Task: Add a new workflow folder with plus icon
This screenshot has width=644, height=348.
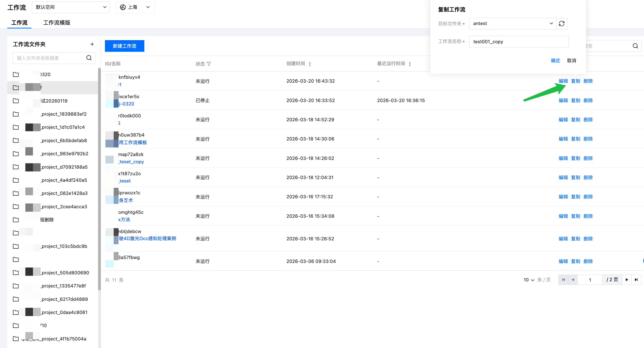Action: click(x=92, y=44)
